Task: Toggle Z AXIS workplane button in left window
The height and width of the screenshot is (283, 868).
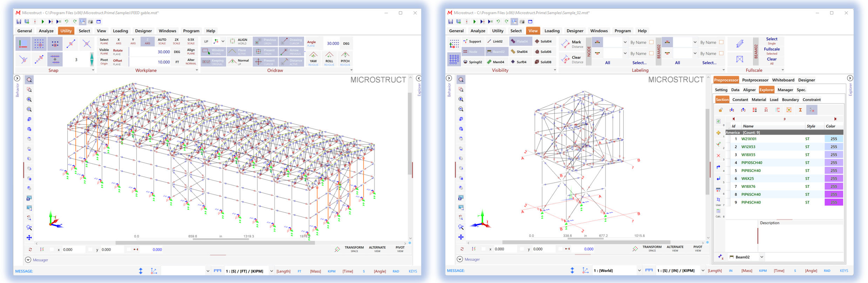Action: tap(147, 41)
